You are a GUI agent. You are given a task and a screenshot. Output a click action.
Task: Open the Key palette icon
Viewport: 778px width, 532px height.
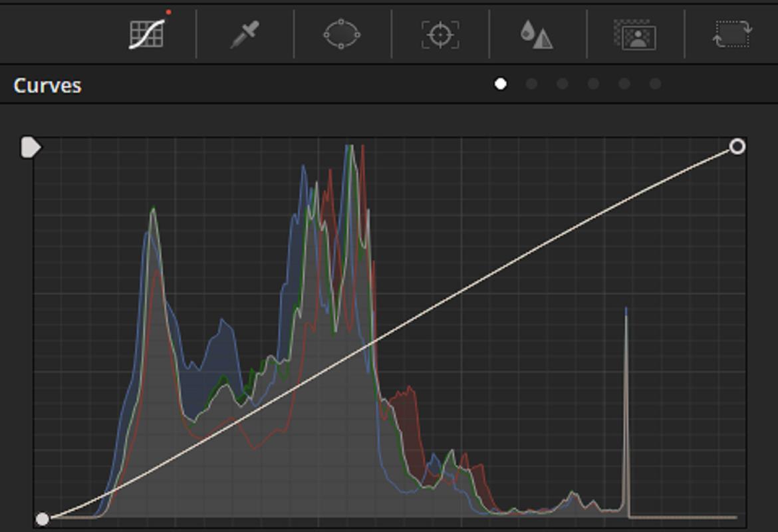634,35
